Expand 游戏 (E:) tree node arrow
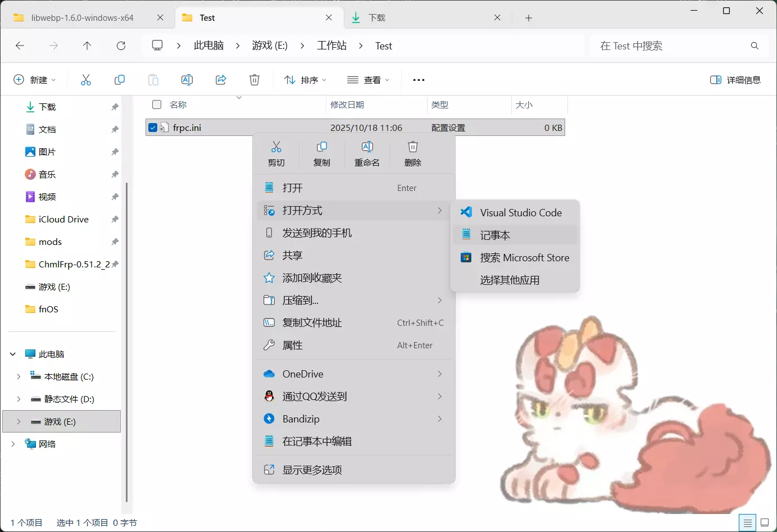 click(19, 421)
